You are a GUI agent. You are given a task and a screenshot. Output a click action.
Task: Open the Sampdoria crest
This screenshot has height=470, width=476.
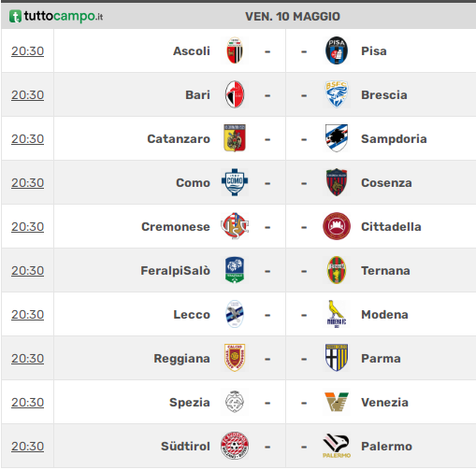(337, 138)
